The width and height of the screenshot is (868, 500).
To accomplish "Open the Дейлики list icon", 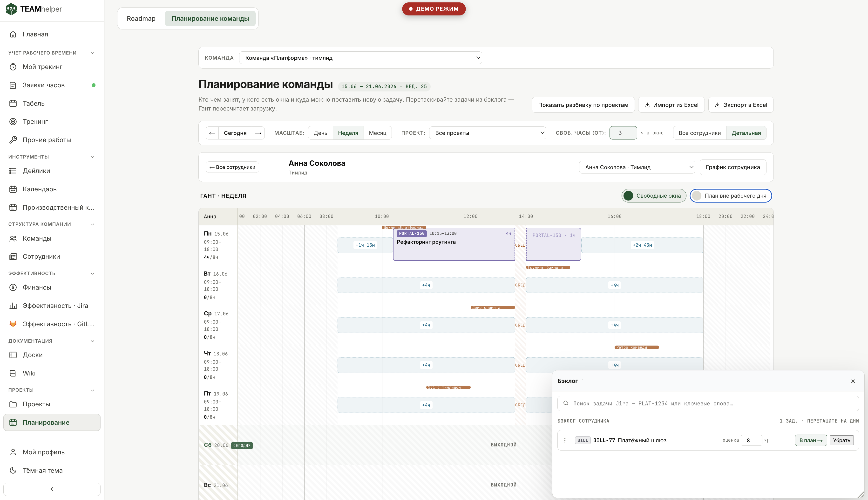I will click(13, 171).
